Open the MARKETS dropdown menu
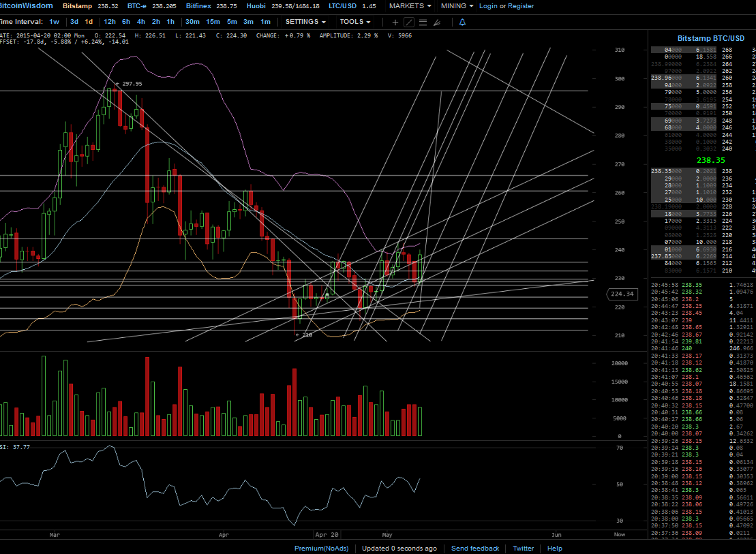Screen dimensions: 756x554 (x=410, y=5)
